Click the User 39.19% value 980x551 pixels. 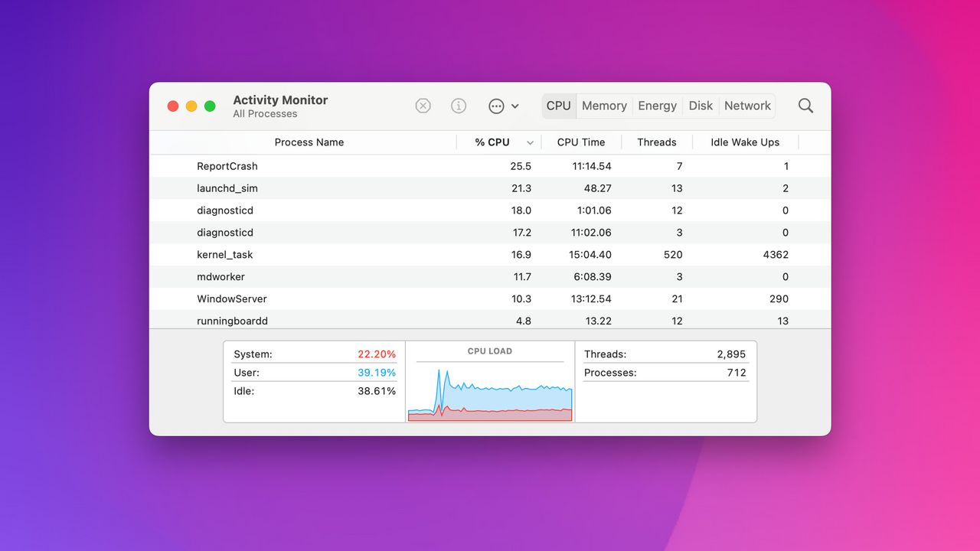(x=377, y=373)
